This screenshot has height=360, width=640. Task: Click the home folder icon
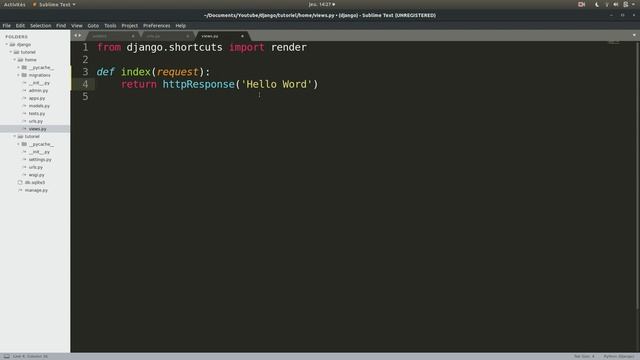[20, 60]
